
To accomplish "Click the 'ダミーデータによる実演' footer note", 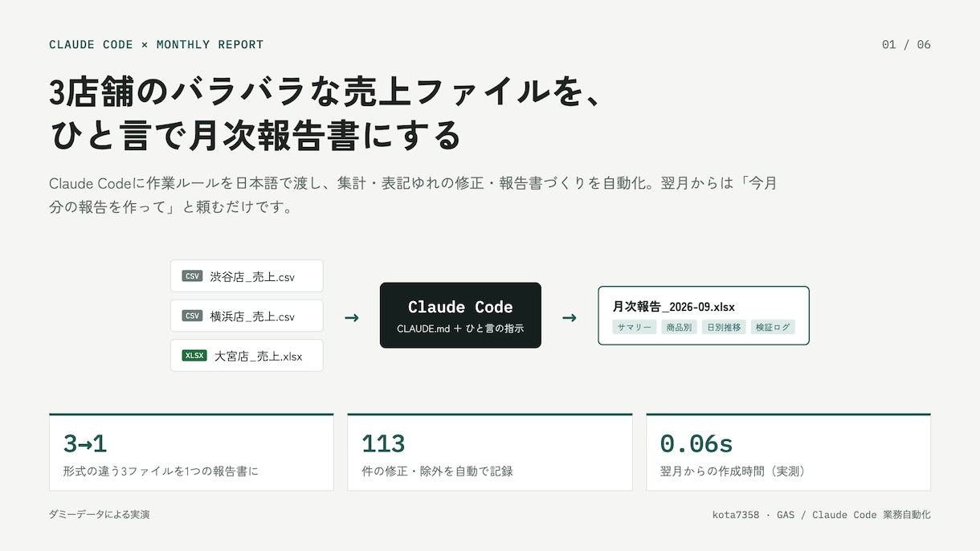I will click(x=99, y=514).
